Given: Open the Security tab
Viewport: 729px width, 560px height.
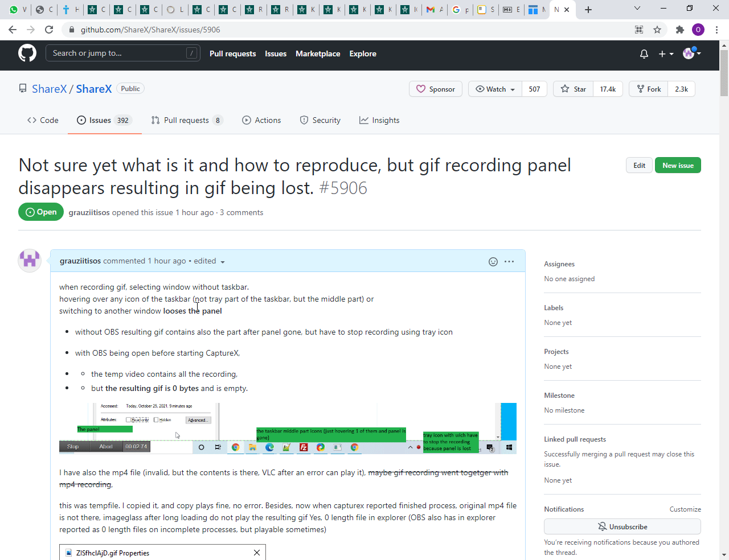Looking at the screenshot, I should click(x=320, y=120).
